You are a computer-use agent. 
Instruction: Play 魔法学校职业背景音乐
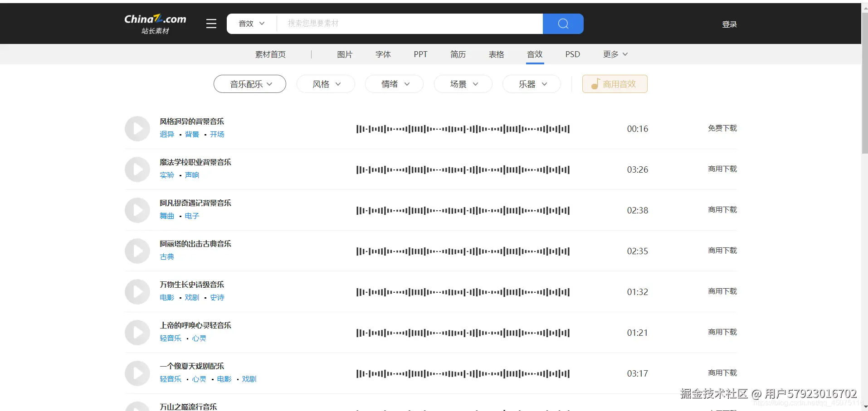point(137,169)
